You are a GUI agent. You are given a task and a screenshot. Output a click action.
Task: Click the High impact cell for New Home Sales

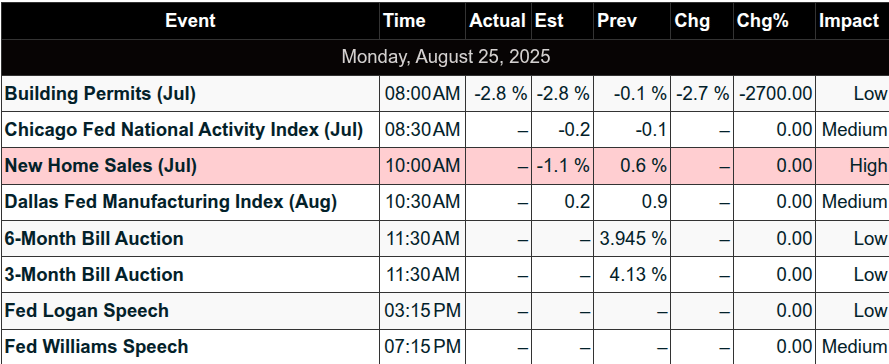pos(853,166)
